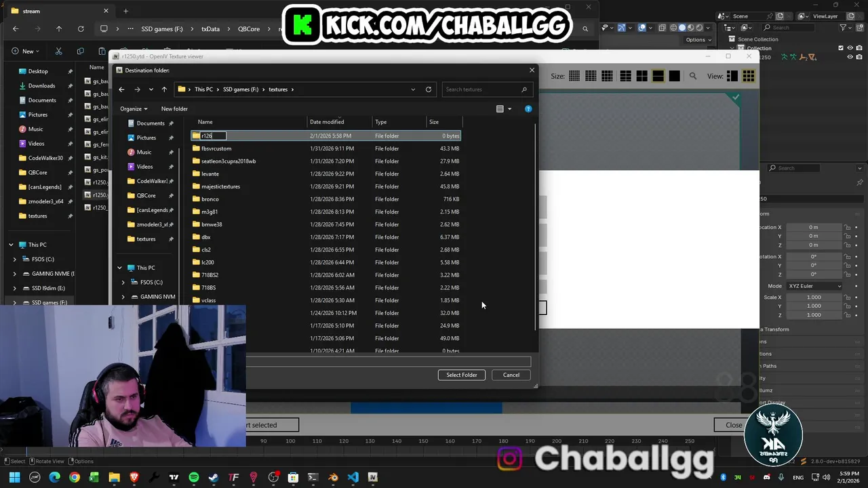Image resolution: width=868 pixels, height=488 pixels.
Task: Click New button in File Explorer
Action: click(x=26, y=51)
